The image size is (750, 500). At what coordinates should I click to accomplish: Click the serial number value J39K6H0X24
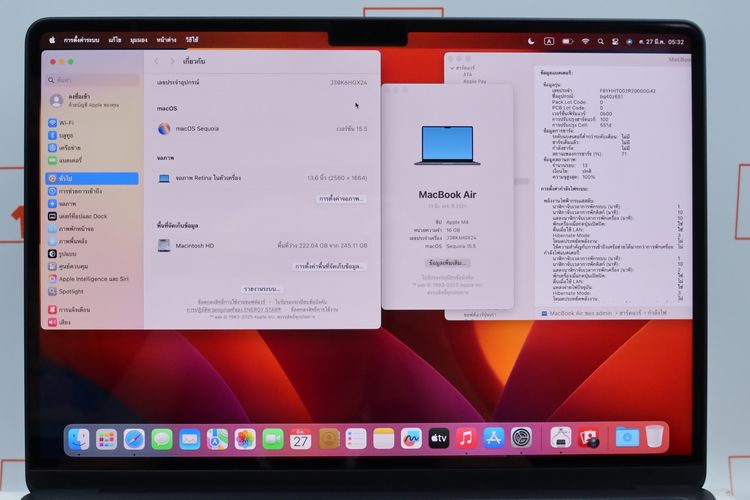tap(348, 83)
